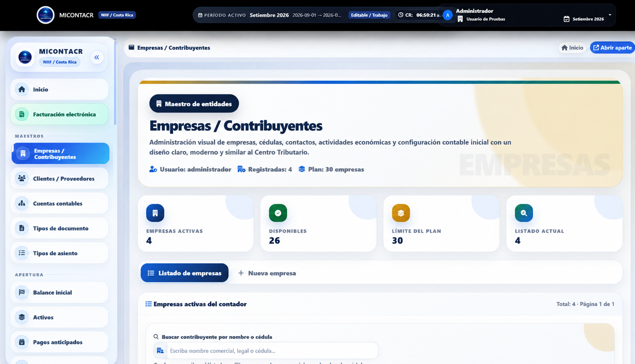Click the Administrador avatar circle
The width and height of the screenshot is (635, 364).
point(447,15)
